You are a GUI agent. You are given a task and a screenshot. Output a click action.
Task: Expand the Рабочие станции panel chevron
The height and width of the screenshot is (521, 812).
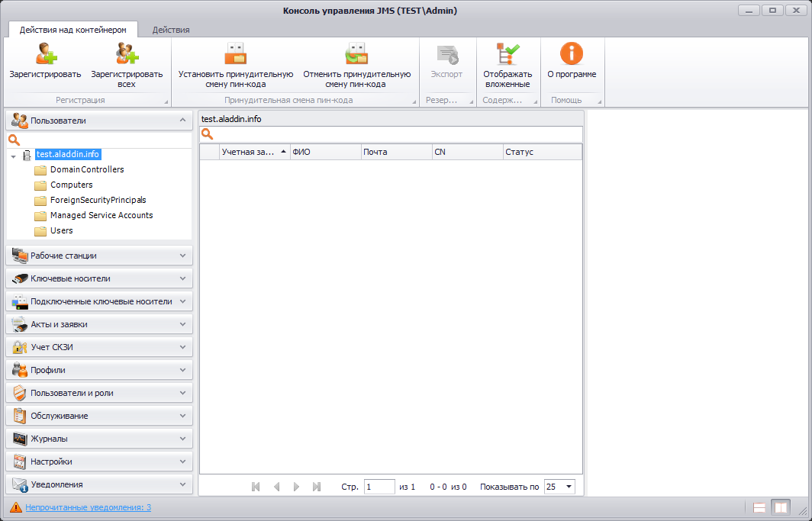(183, 256)
